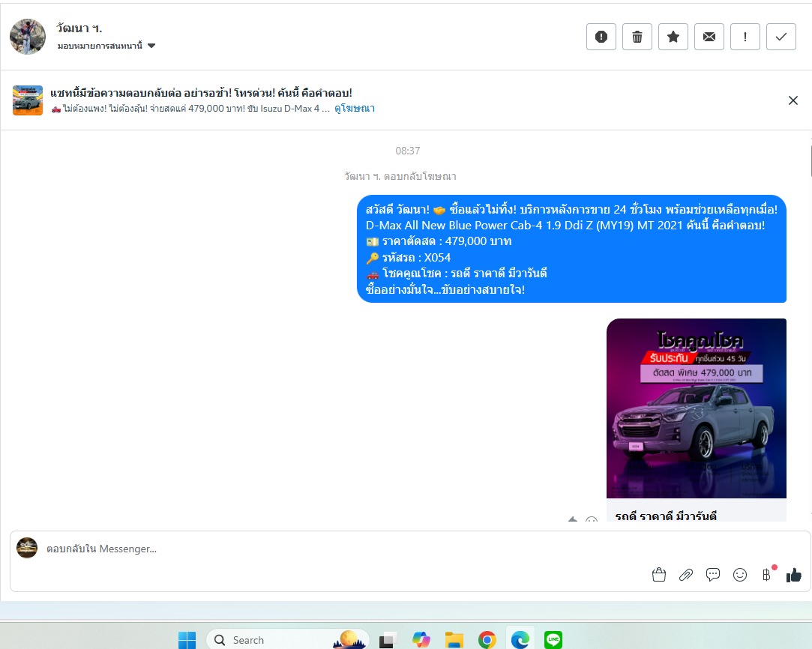Screen dimensions: 812x649
Task: Open ดูโฆษณา link in banner
Action: point(354,109)
